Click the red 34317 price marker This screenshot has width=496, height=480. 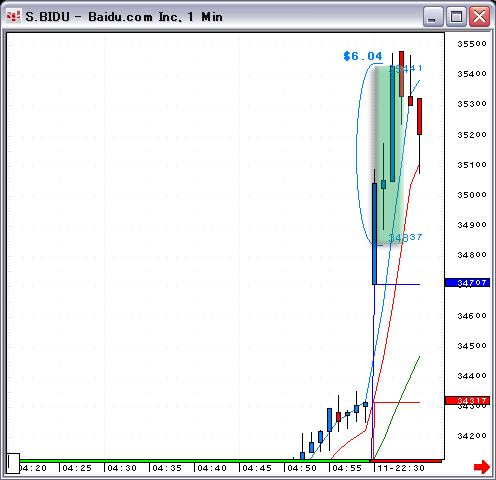467,400
